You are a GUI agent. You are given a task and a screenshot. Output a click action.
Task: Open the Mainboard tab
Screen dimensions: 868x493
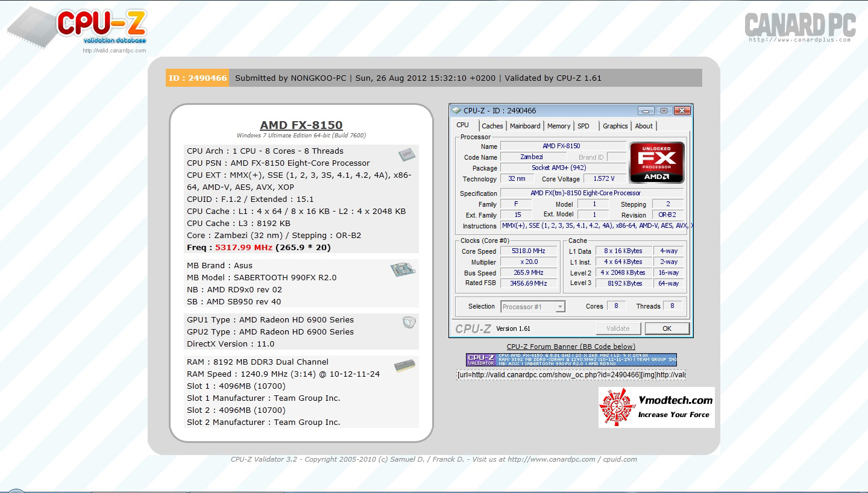pyautogui.click(x=525, y=126)
